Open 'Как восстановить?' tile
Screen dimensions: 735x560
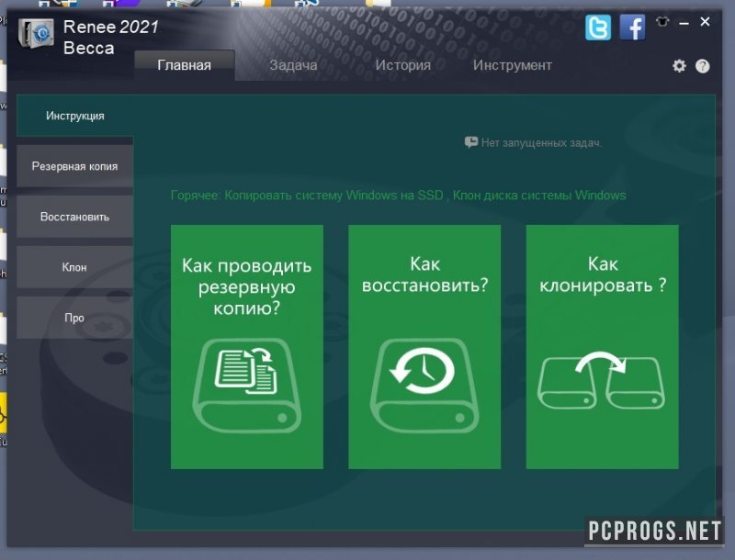coord(424,347)
